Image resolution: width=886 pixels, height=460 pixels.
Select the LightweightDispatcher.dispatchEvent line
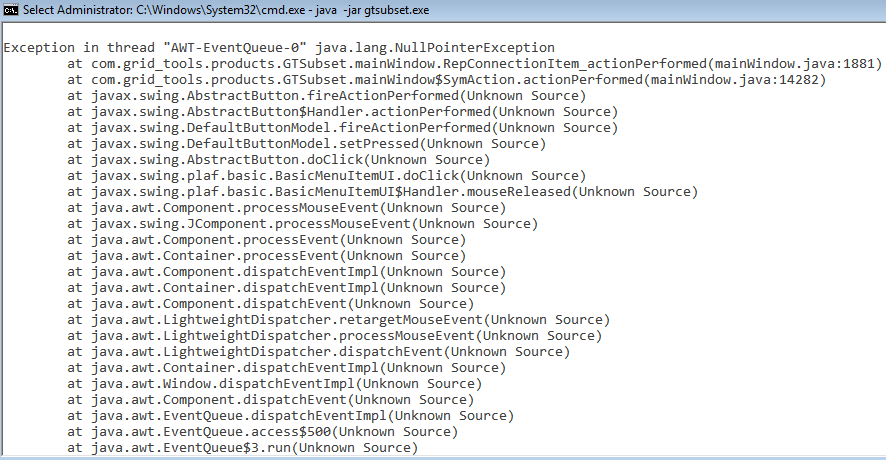click(318, 352)
